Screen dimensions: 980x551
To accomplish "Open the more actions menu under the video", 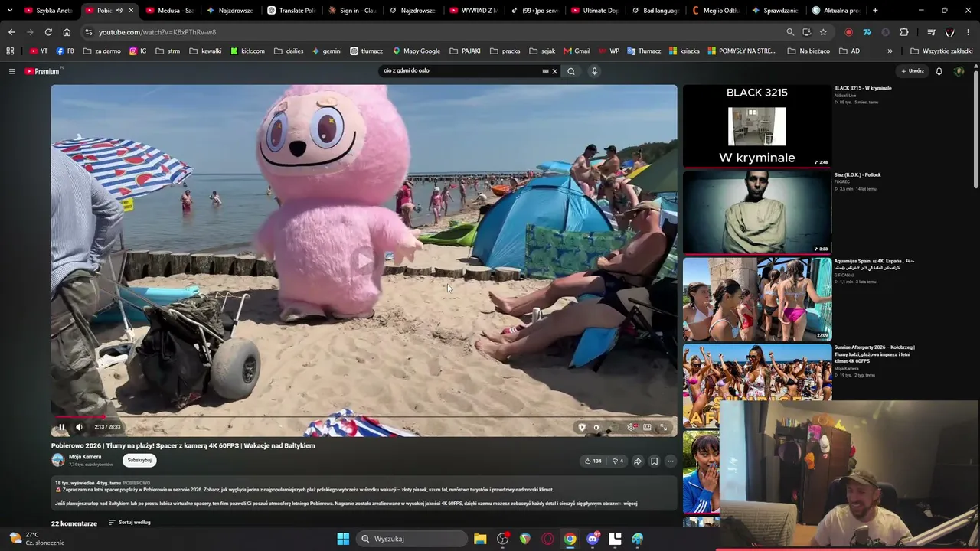I will point(671,461).
